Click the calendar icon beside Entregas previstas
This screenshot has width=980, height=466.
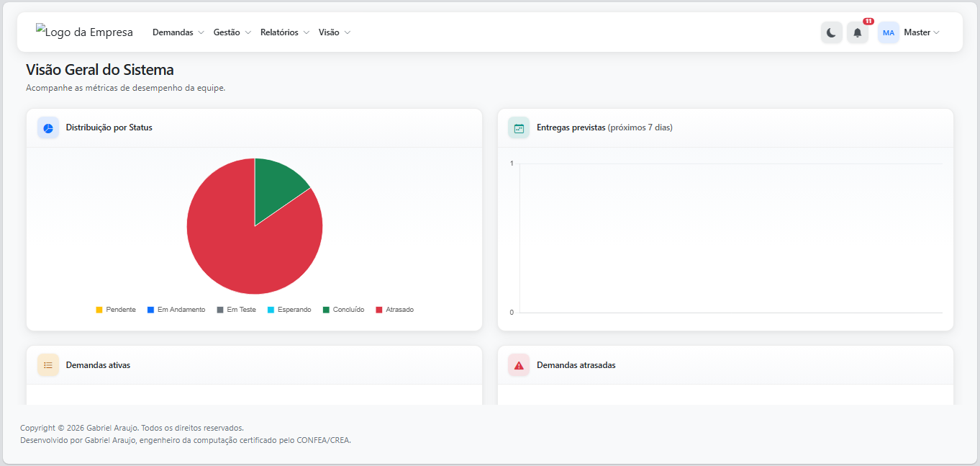click(519, 127)
